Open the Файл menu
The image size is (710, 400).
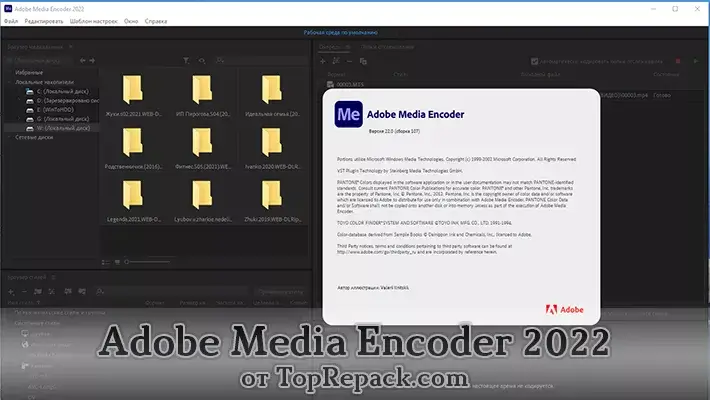point(11,21)
